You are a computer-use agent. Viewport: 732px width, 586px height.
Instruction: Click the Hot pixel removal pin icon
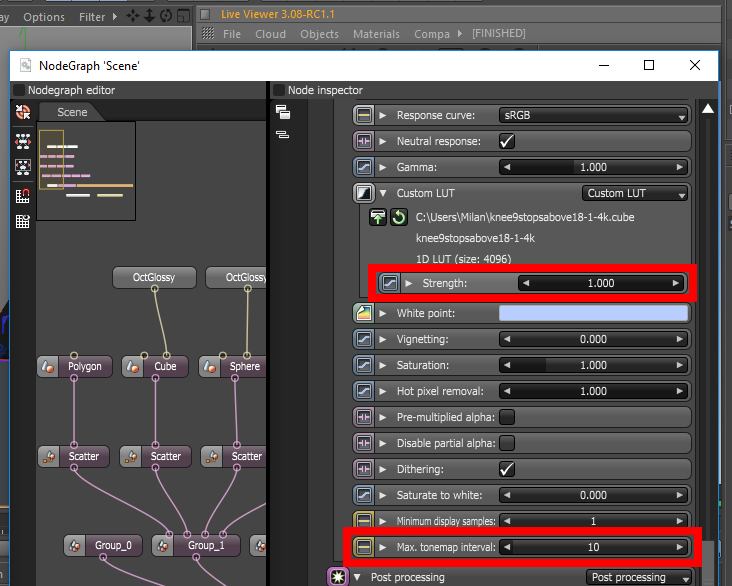point(364,391)
